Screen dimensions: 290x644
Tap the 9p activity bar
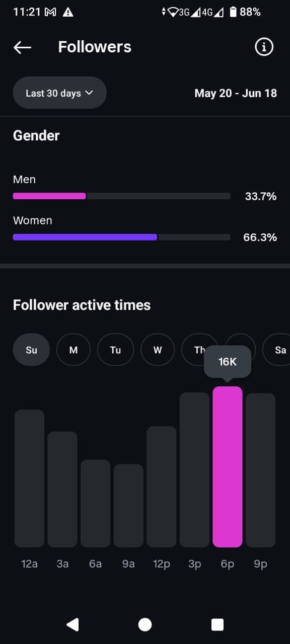260,470
